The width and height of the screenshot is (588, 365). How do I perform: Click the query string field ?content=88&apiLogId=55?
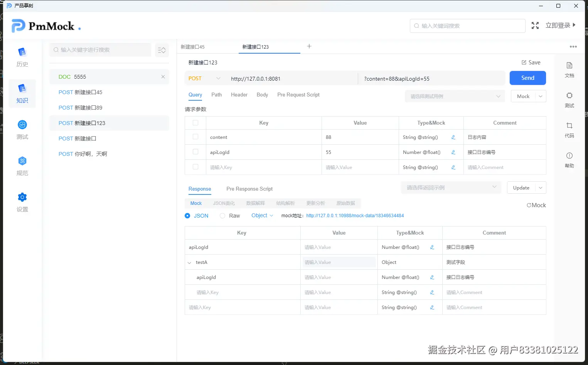click(x=432, y=79)
